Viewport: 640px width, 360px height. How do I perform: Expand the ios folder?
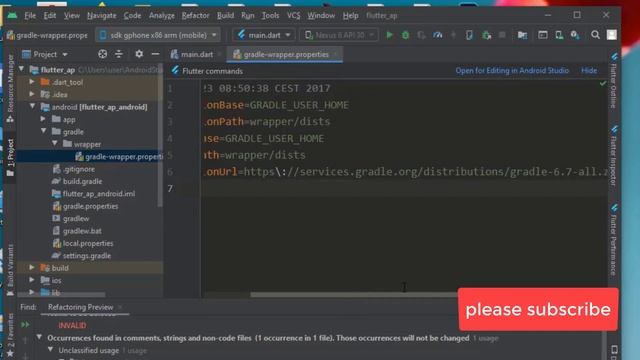coord(32,280)
